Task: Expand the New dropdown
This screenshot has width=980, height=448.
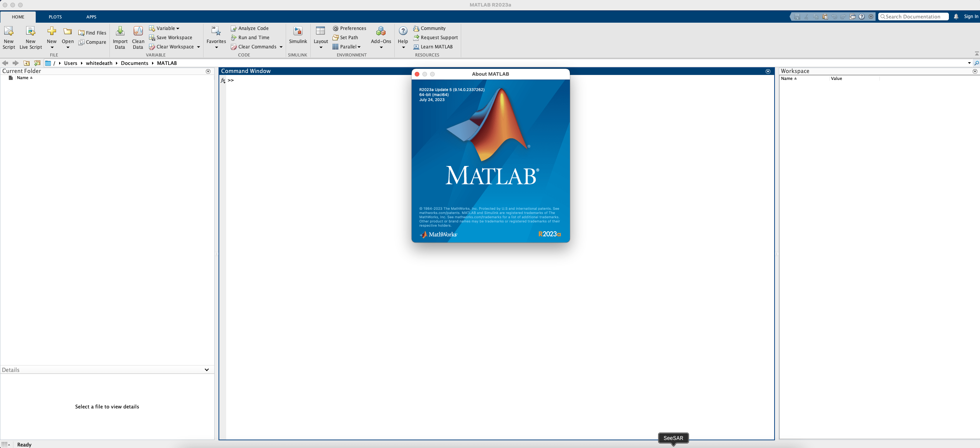Action: pyautogui.click(x=52, y=48)
